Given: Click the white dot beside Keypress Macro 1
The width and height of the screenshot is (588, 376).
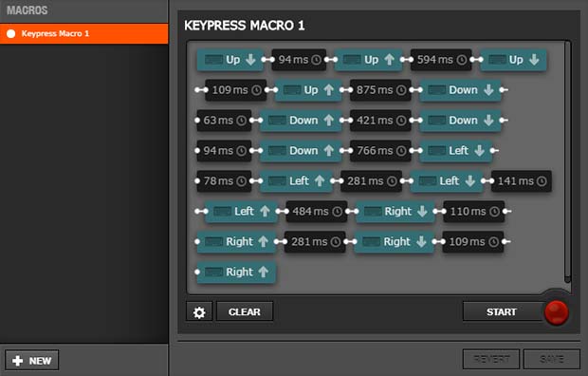Looking at the screenshot, I should pos(10,34).
